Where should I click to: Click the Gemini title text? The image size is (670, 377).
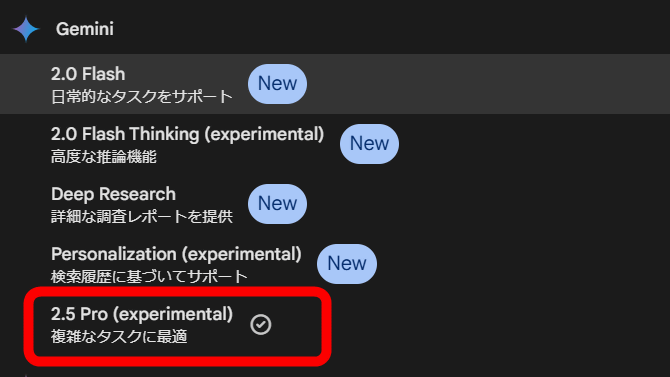[85, 29]
